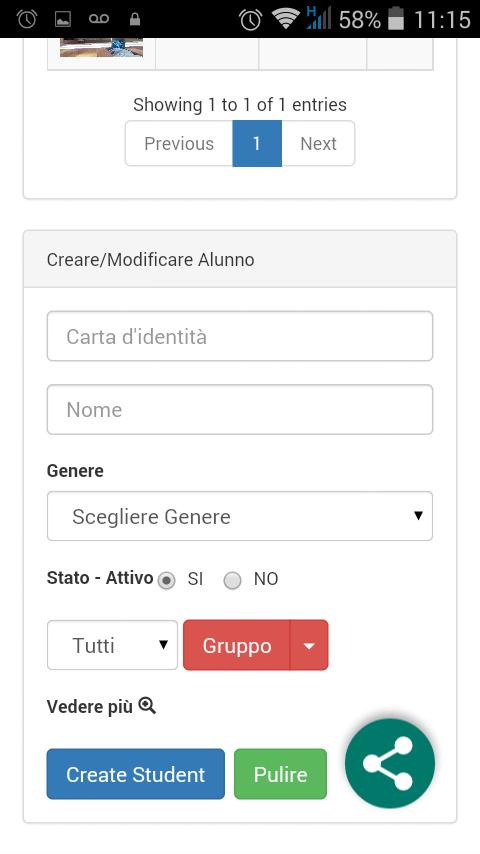Screen dimensions: 480x854
Task: Tap the green share floating button
Action: pyautogui.click(x=390, y=764)
